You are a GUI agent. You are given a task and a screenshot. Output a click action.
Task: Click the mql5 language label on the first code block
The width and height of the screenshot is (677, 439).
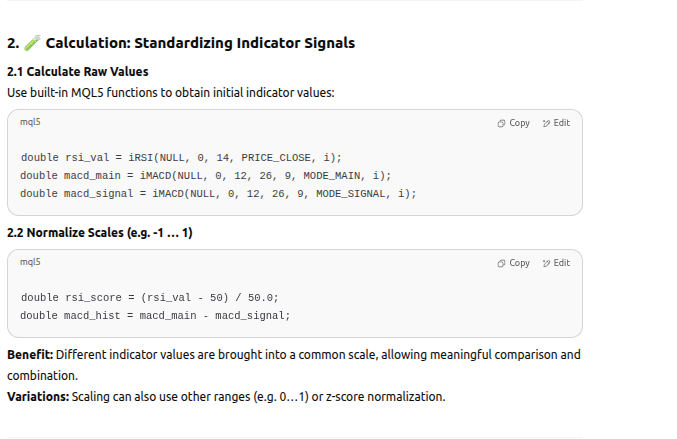click(x=31, y=122)
